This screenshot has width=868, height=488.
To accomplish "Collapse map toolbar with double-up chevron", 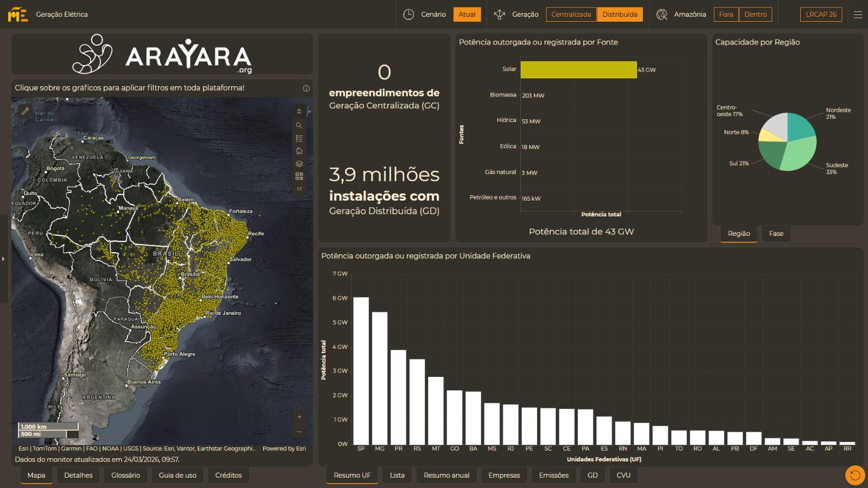I will 299,112.
